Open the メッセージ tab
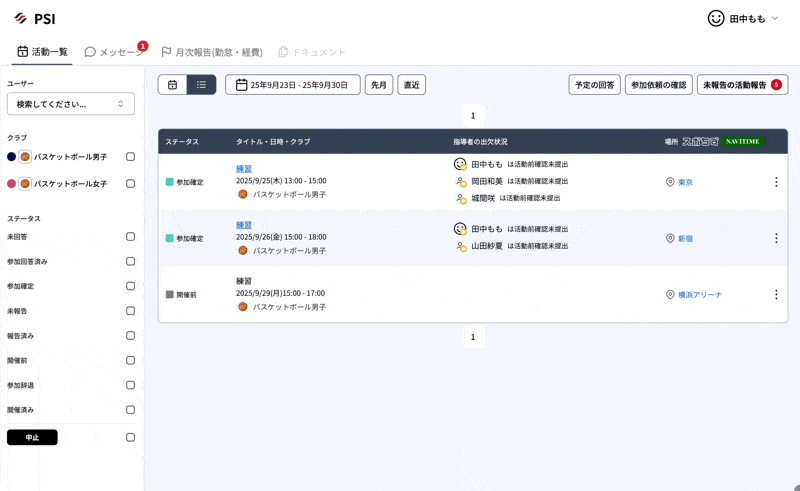Viewport: 800px width, 491px height. 113,52
